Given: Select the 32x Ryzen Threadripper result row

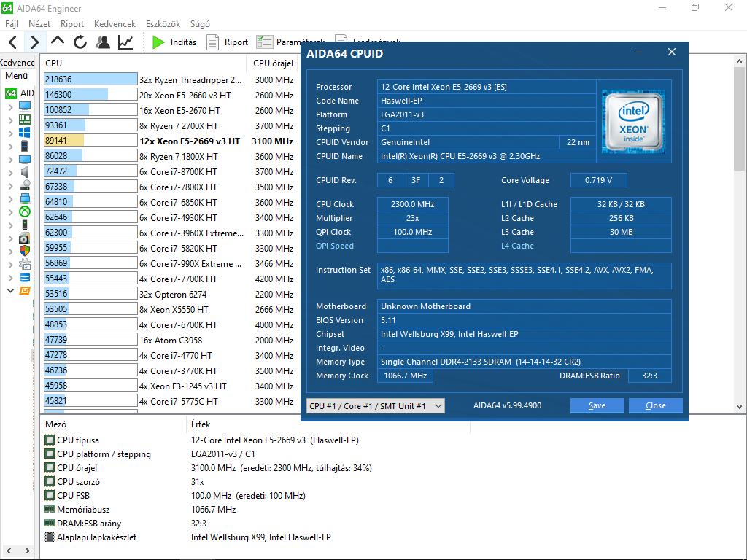Looking at the screenshot, I should pyautogui.click(x=190, y=79).
